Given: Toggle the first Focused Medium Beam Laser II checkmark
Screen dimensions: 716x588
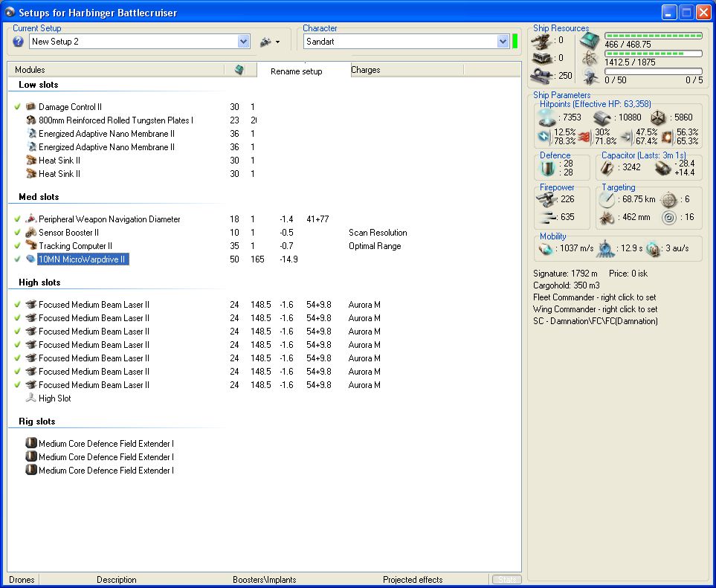Looking at the screenshot, I should coord(17,305).
